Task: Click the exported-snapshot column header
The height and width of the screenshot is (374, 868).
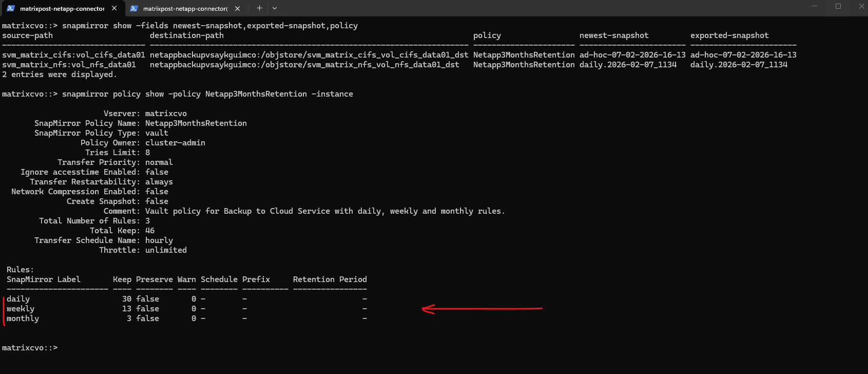Action: pyautogui.click(x=729, y=35)
